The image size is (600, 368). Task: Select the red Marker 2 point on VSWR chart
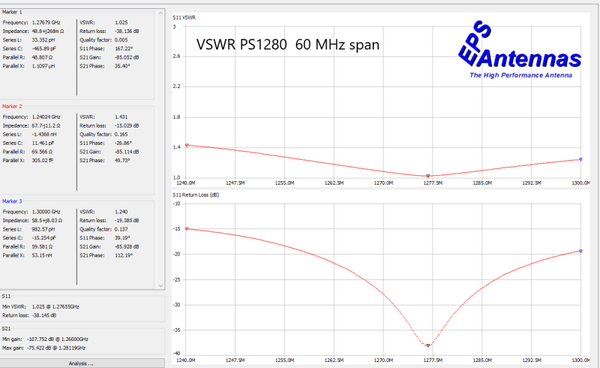coord(187,145)
